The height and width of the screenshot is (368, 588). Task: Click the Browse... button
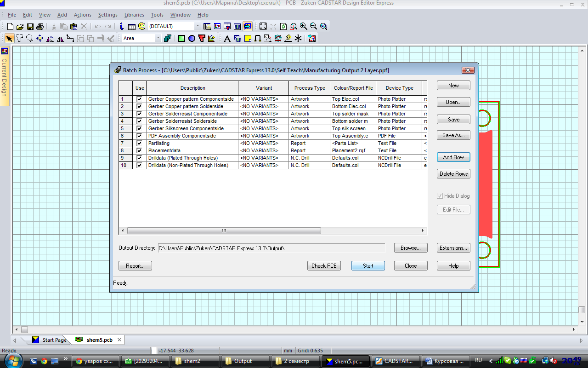point(411,248)
